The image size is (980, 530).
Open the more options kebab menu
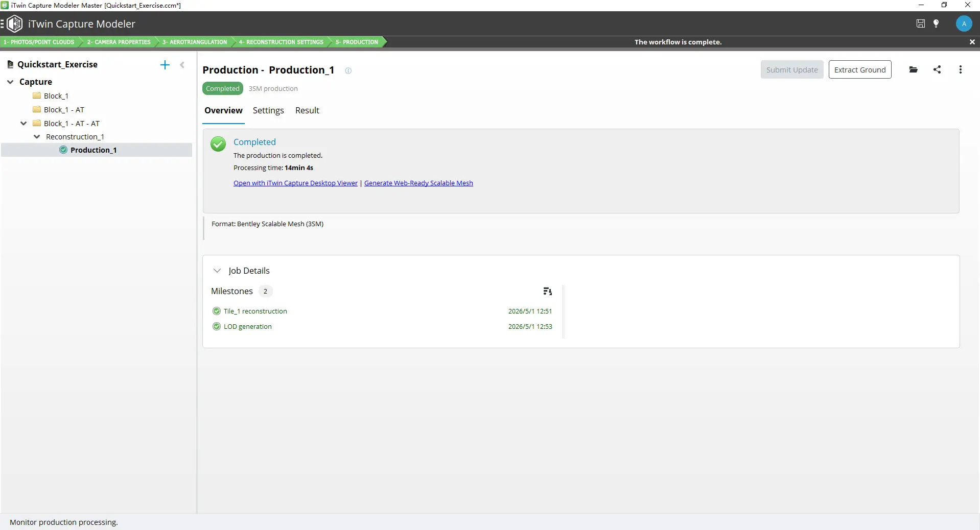[961, 70]
